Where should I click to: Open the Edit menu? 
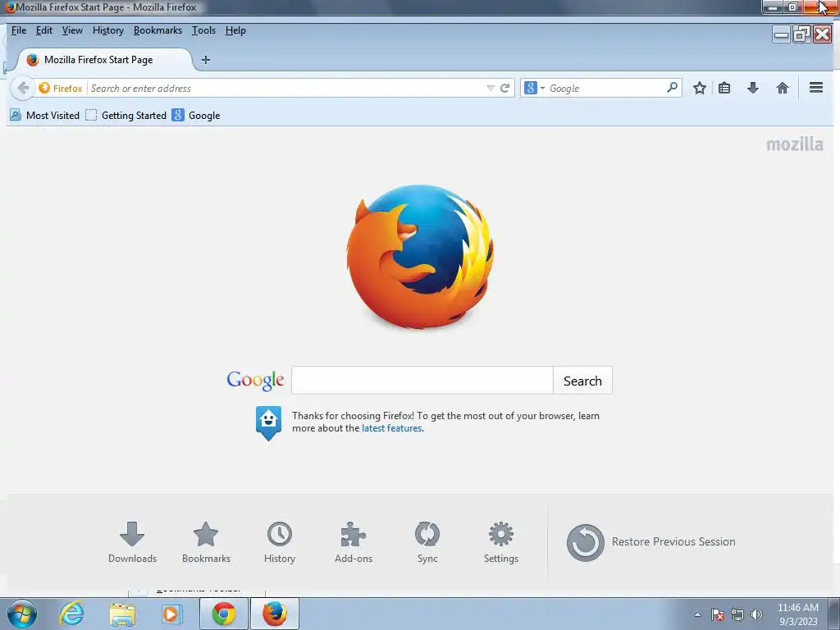pos(44,30)
